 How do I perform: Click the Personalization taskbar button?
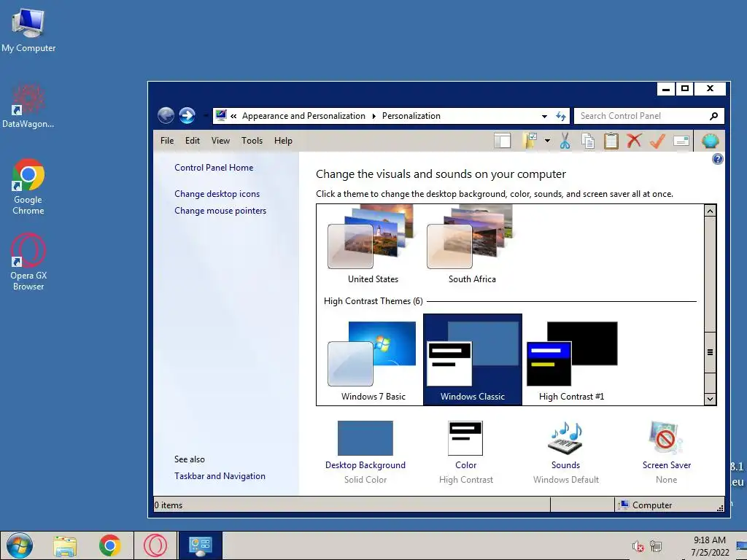click(200, 545)
